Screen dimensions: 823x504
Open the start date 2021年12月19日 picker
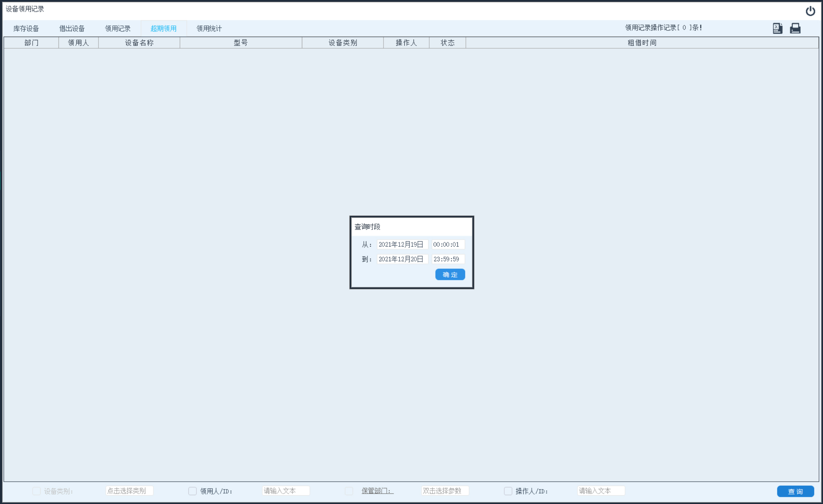pos(402,244)
